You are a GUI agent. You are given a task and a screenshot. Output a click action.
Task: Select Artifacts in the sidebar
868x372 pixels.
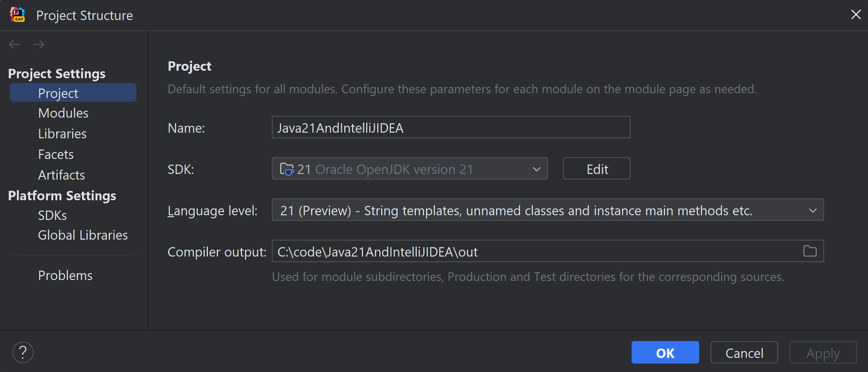(61, 175)
